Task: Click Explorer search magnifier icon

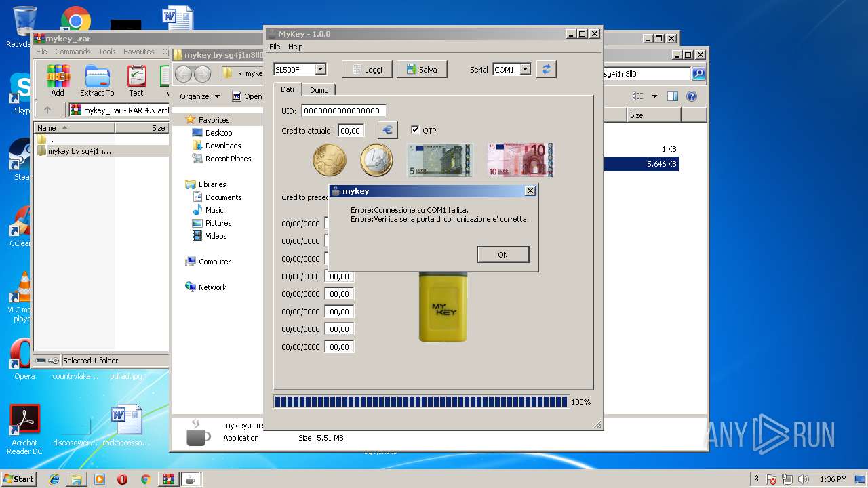Action: coord(698,74)
